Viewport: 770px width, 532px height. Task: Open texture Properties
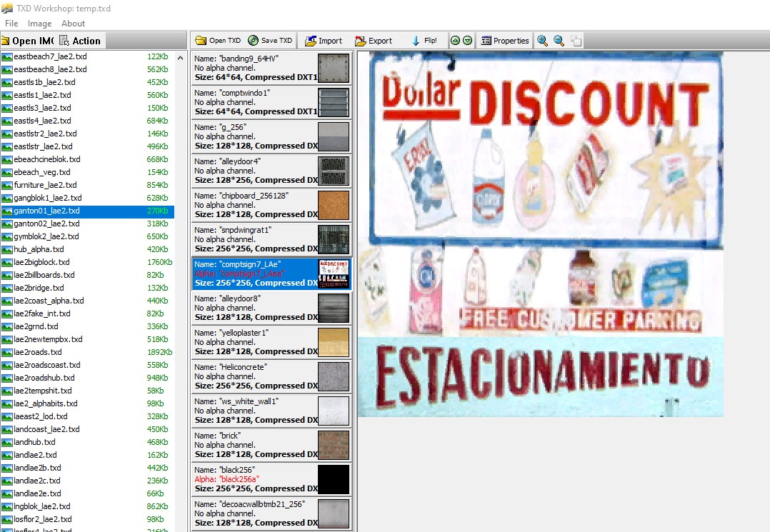pyautogui.click(x=505, y=41)
